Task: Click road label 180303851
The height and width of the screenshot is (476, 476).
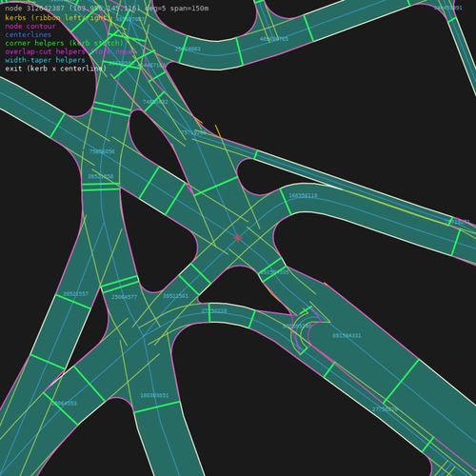Action: click(154, 396)
